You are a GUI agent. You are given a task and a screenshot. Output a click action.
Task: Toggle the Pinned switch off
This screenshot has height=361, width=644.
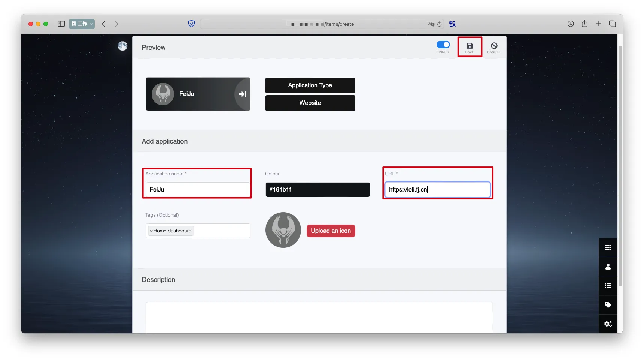point(443,45)
